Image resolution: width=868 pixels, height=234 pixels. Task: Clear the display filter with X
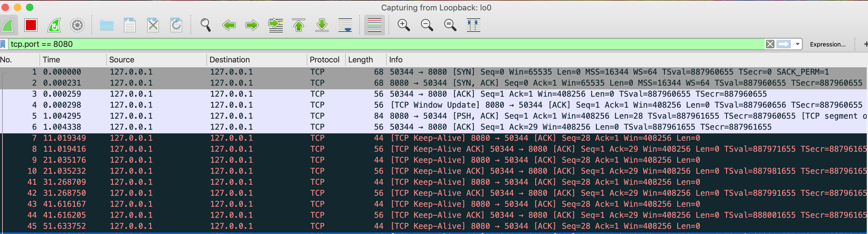[770, 44]
